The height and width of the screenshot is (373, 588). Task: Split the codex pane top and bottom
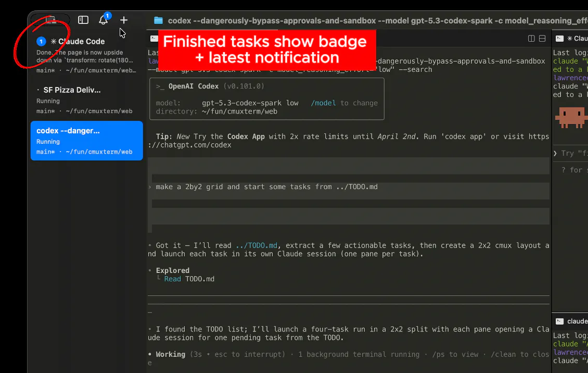click(x=542, y=38)
